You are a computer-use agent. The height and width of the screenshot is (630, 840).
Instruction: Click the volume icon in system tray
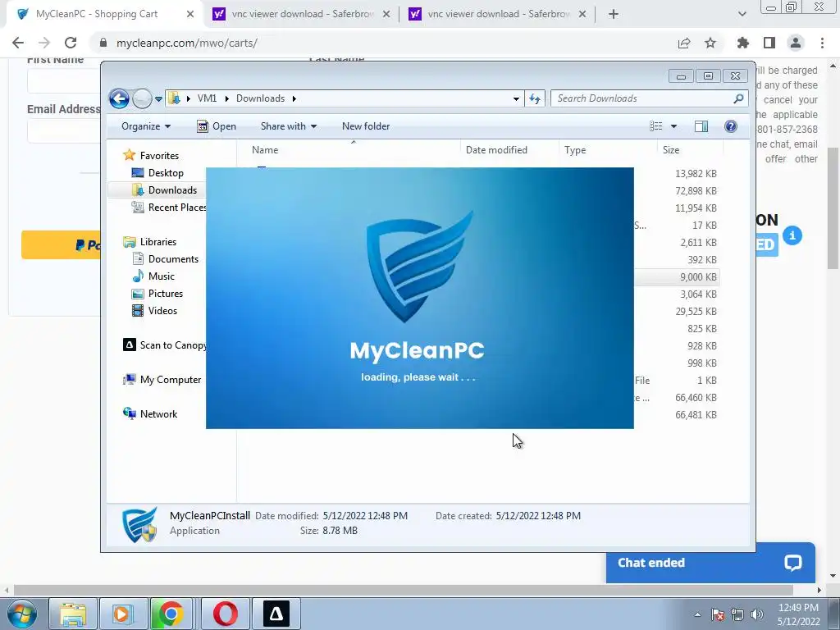(x=757, y=614)
